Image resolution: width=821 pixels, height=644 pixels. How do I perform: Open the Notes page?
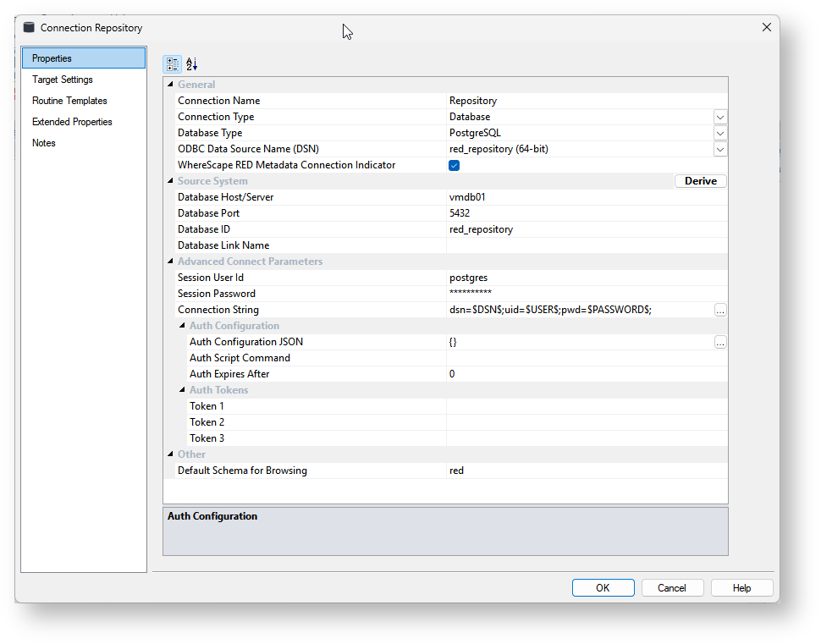pyautogui.click(x=84, y=143)
